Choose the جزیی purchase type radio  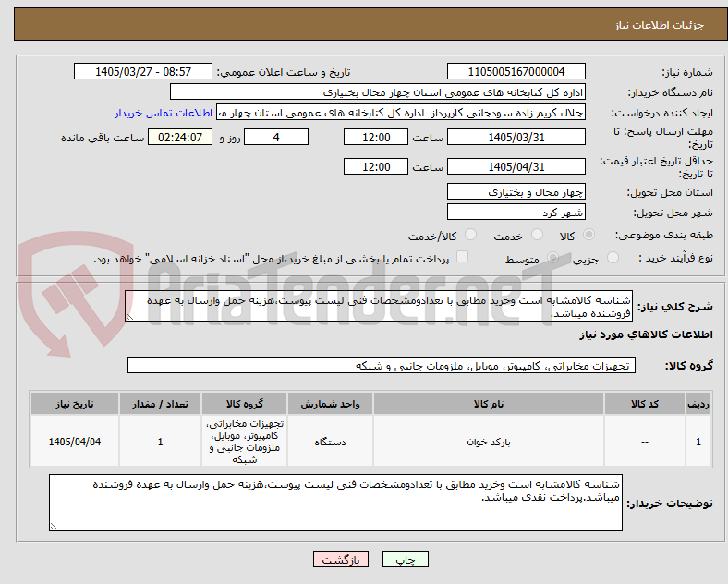(x=613, y=258)
